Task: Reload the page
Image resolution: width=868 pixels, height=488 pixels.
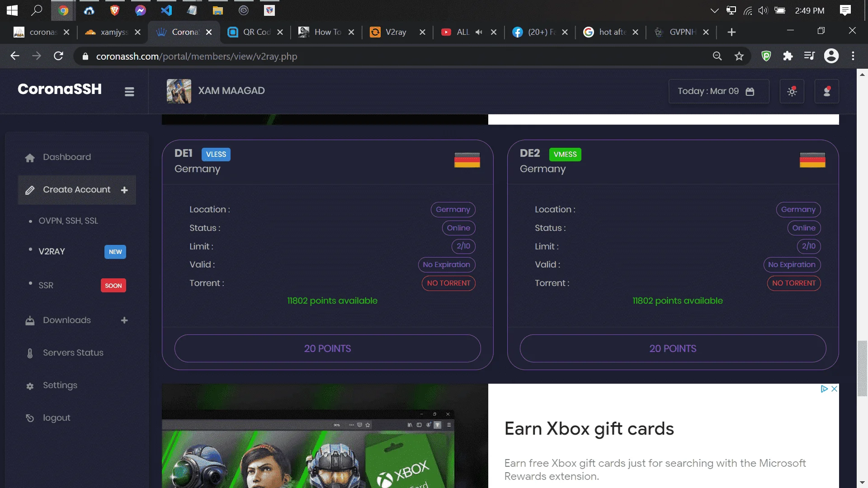Action: (58, 56)
